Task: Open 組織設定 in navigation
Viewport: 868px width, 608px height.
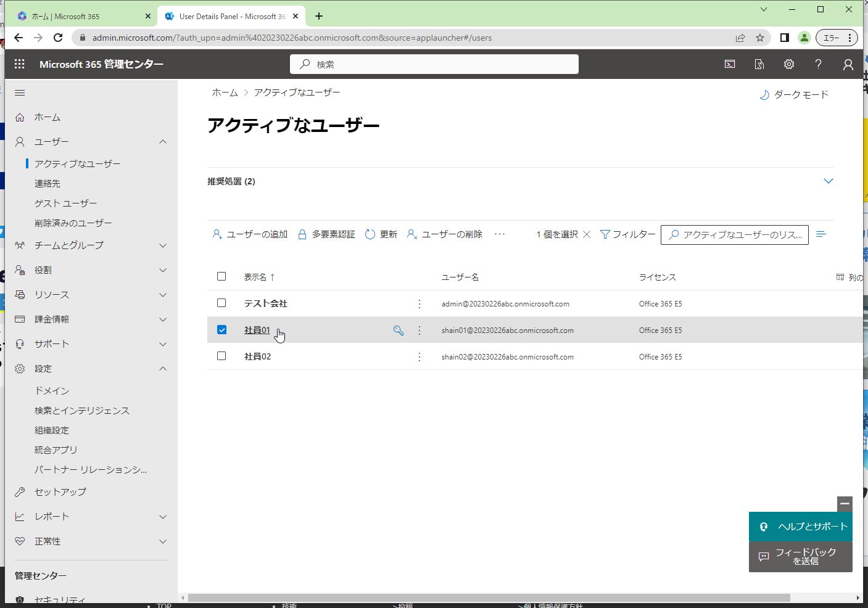Action: (x=52, y=430)
